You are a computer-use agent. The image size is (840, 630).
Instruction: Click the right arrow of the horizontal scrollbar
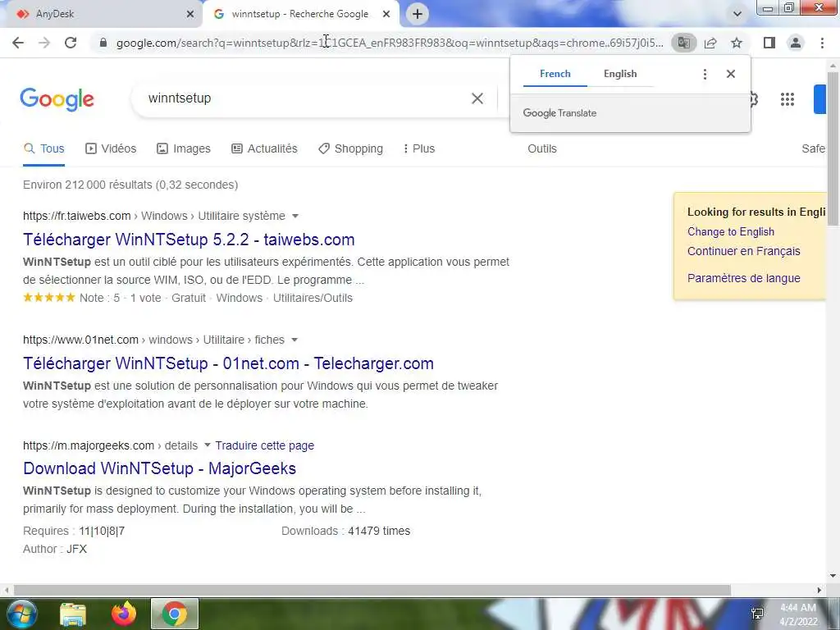(x=819, y=591)
